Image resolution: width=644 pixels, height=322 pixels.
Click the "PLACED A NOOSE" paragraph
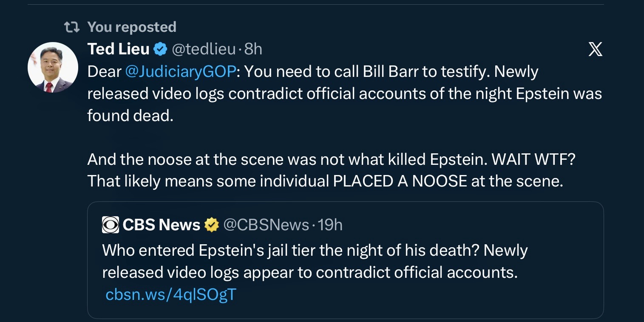click(x=325, y=181)
